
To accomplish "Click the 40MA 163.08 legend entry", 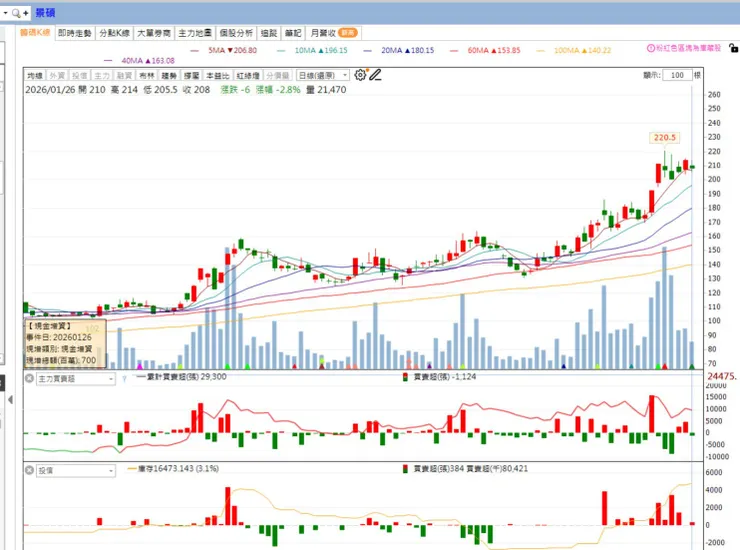I will point(139,60).
